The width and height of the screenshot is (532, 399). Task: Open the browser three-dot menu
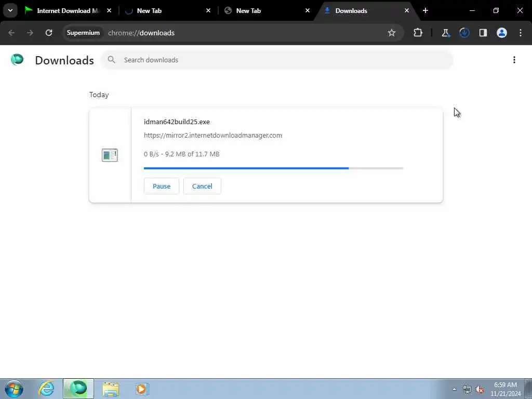pyautogui.click(x=521, y=33)
